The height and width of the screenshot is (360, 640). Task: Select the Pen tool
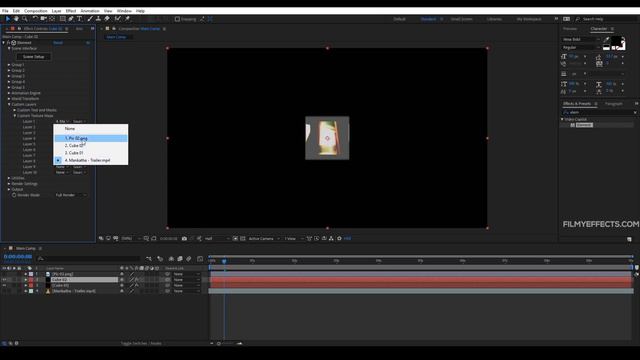(71, 19)
